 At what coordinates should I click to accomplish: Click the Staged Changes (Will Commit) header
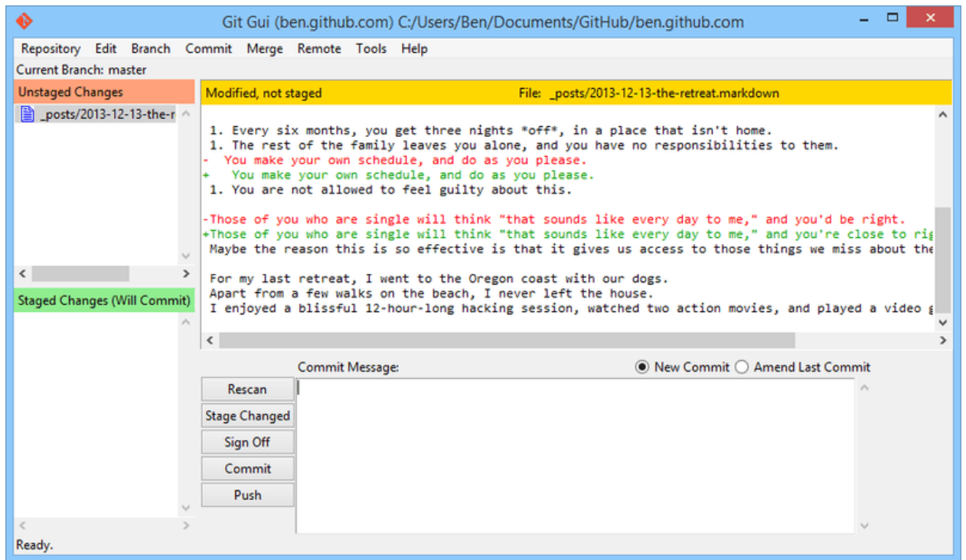[104, 301]
